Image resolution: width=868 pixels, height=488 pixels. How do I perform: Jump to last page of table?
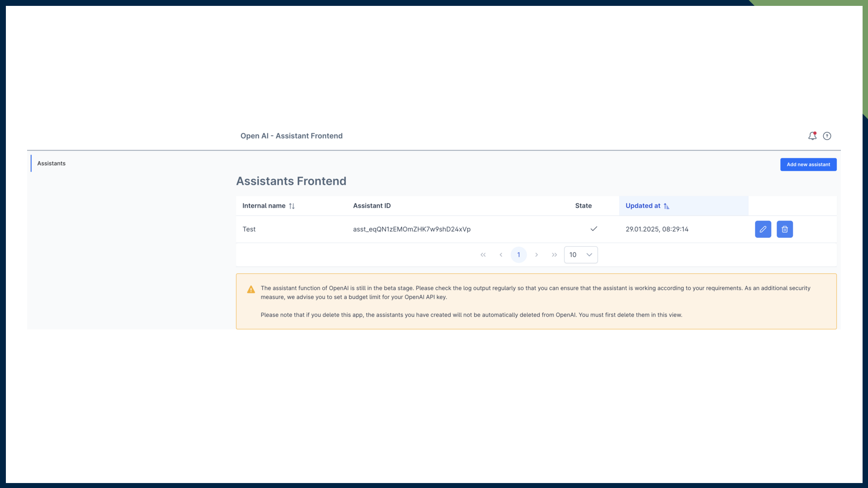pyautogui.click(x=554, y=255)
